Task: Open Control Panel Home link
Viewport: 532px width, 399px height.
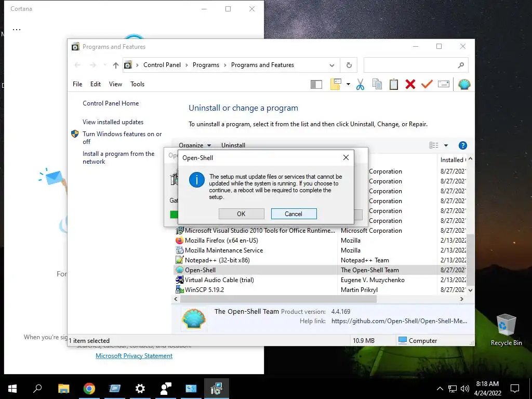Action: [x=111, y=103]
